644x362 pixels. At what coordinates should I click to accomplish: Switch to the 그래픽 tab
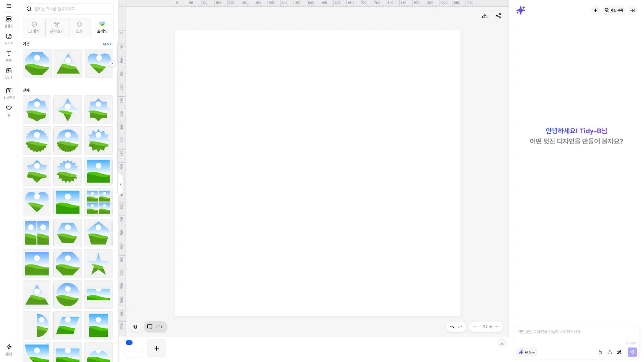click(34, 27)
